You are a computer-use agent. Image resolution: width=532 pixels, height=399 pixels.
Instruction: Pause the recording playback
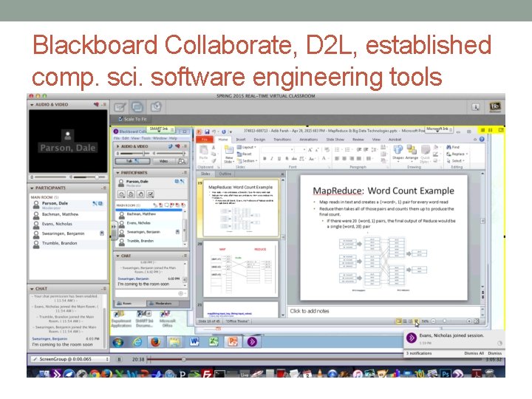pyautogui.click(x=120, y=359)
